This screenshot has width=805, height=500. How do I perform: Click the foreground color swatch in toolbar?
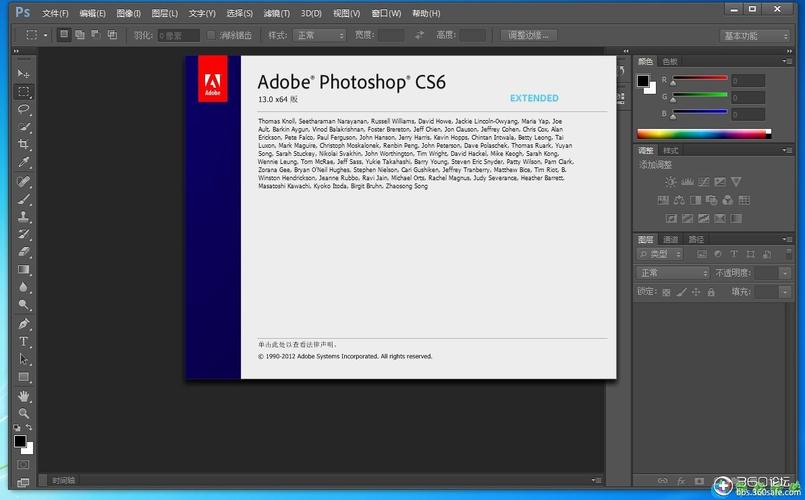(x=20, y=441)
